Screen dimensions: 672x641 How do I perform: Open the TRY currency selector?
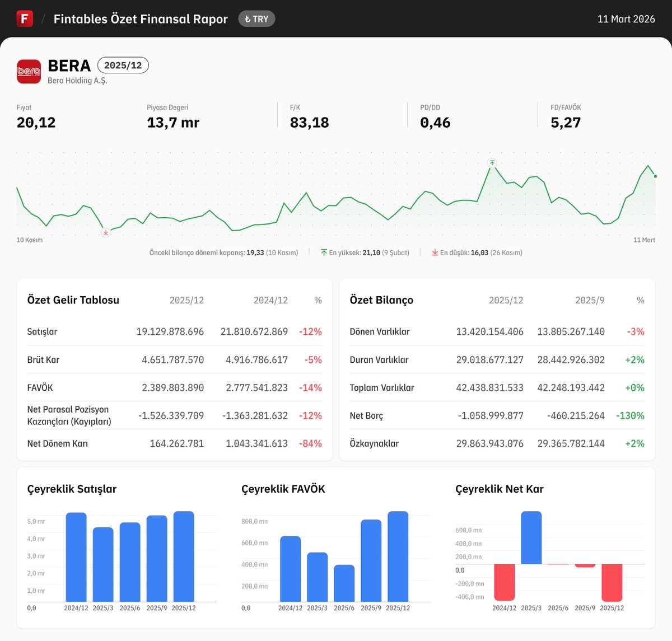[256, 18]
